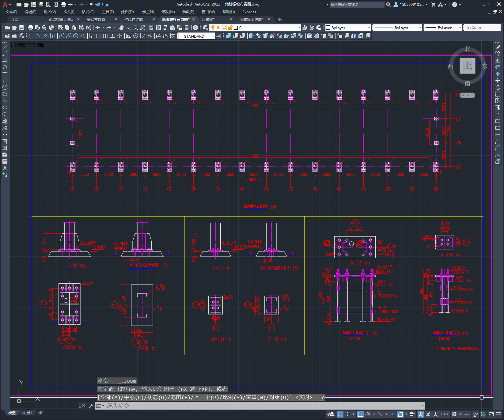Open the Express menu
This screenshot has width=504, height=420.
[249, 12]
